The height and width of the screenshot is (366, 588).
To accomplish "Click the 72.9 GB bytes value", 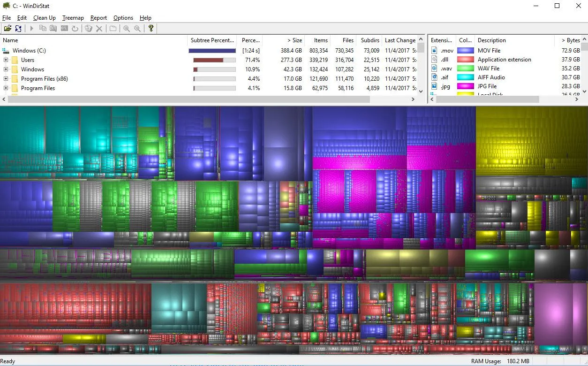I will (x=571, y=51).
